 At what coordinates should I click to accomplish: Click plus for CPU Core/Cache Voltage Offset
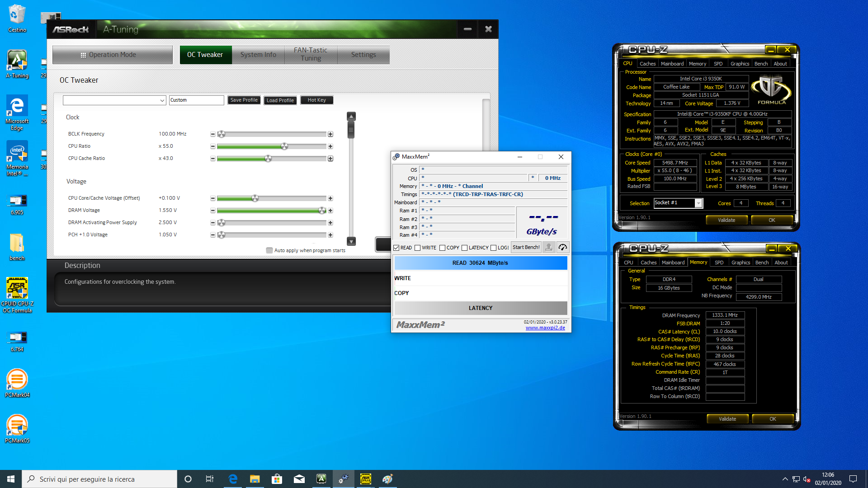click(330, 198)
